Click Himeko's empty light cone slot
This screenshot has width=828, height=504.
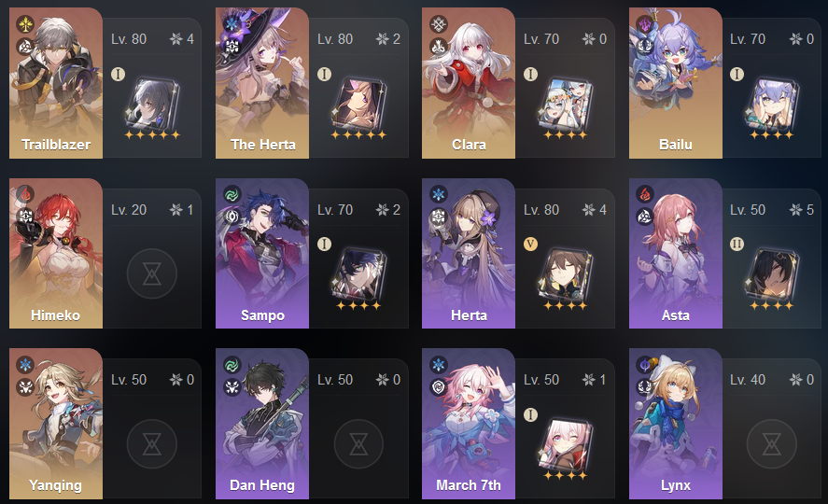152,273
